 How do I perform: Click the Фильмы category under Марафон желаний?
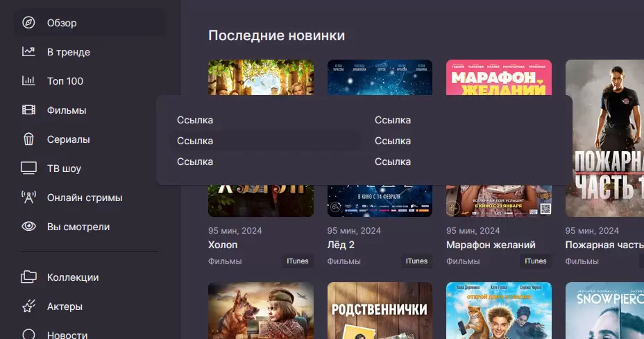pyautogui.click(x=463, y=261)
